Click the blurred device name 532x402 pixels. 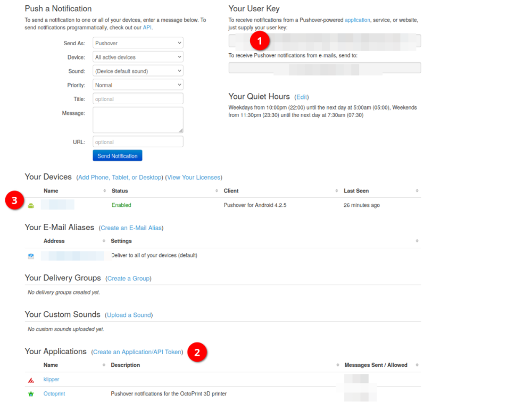point(57,205)
